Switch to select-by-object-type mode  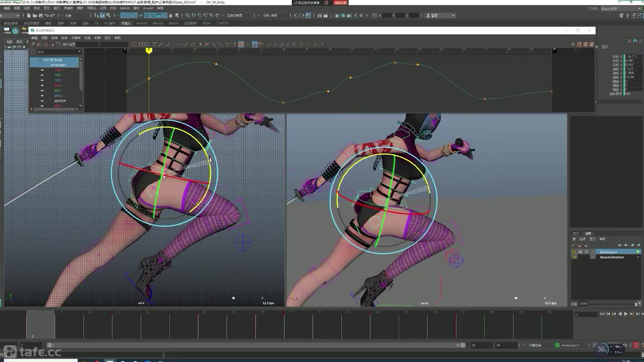[x=102, y=15]
